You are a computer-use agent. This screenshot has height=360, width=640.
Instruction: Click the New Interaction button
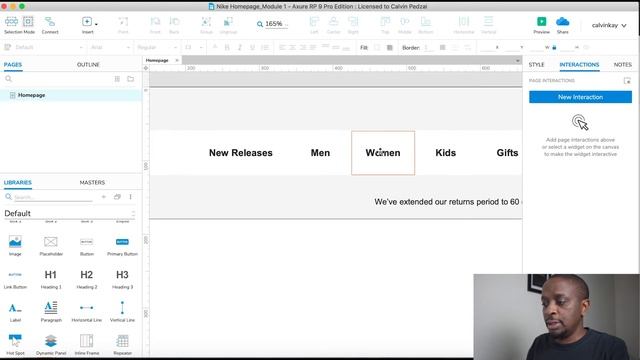point(580,97)
